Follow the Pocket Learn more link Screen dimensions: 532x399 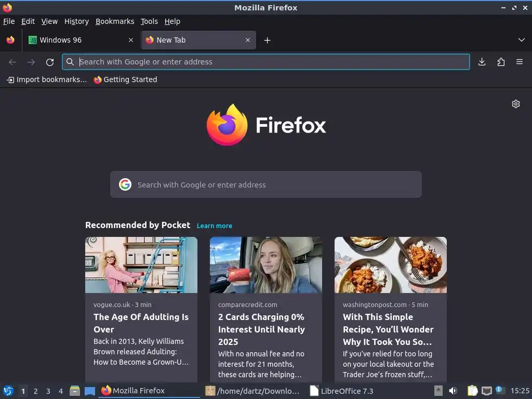pyautogui.click(x=215, y=225)
